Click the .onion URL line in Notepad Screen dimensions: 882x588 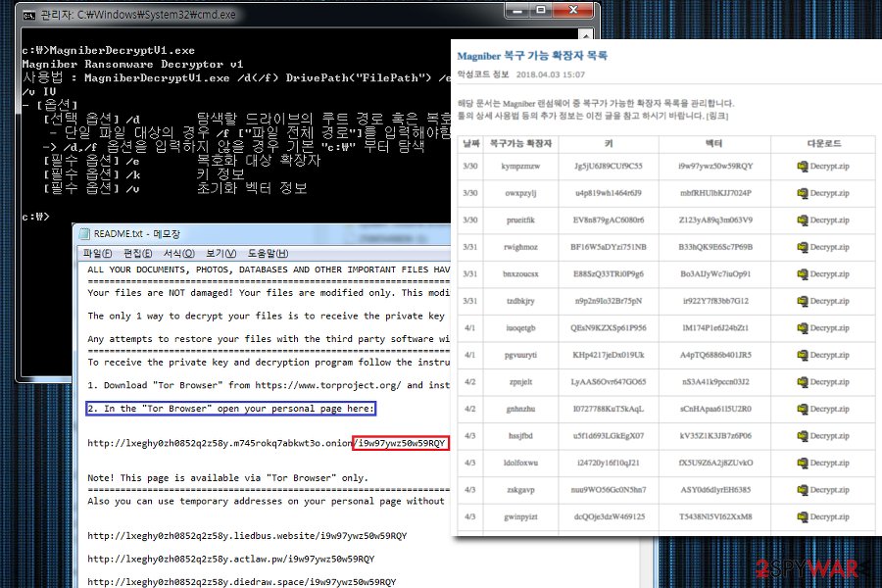pos(268,443)
